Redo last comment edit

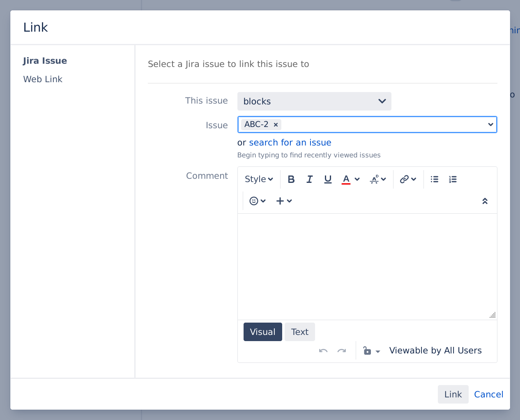tap(342, 351)
